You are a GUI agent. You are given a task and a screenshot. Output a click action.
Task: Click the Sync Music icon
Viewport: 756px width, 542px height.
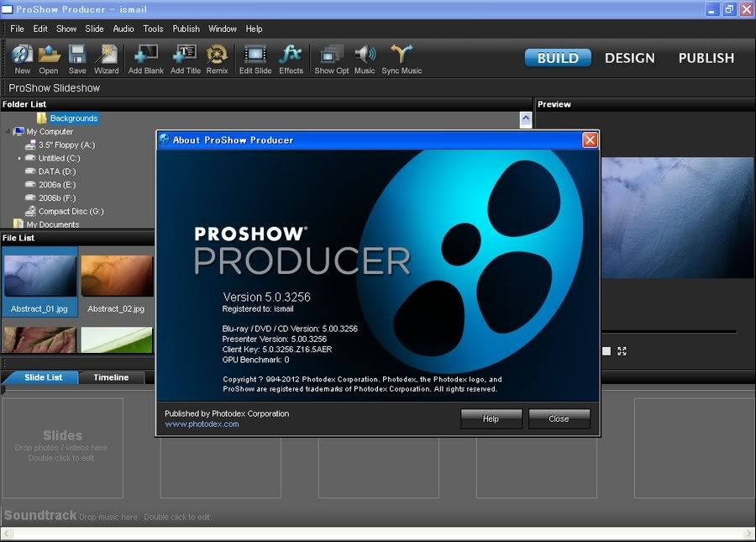(x=402, y=60)
